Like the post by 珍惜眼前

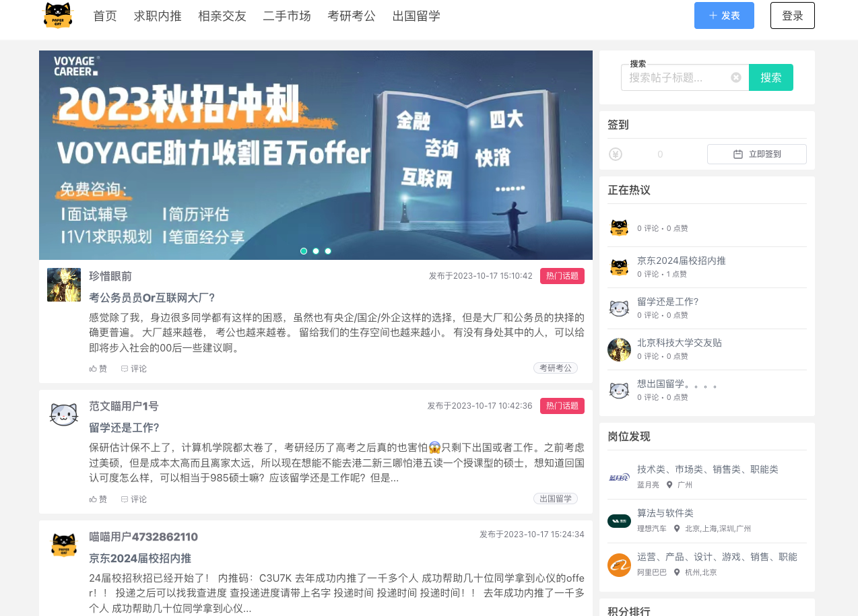[98, 368]
